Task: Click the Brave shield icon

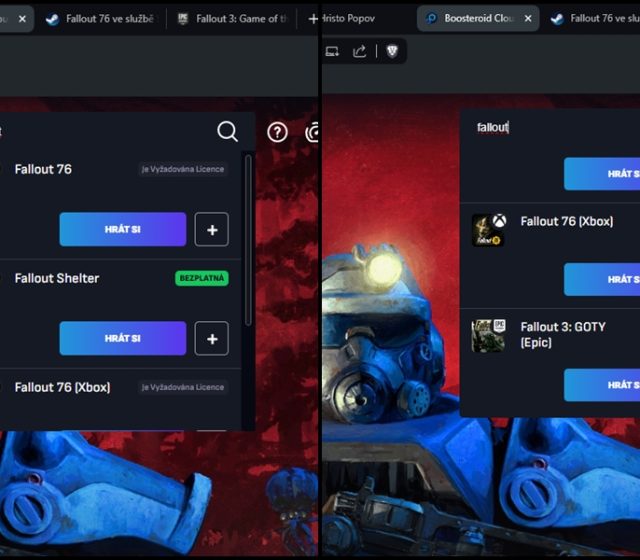Action: (x=392, y=51)
